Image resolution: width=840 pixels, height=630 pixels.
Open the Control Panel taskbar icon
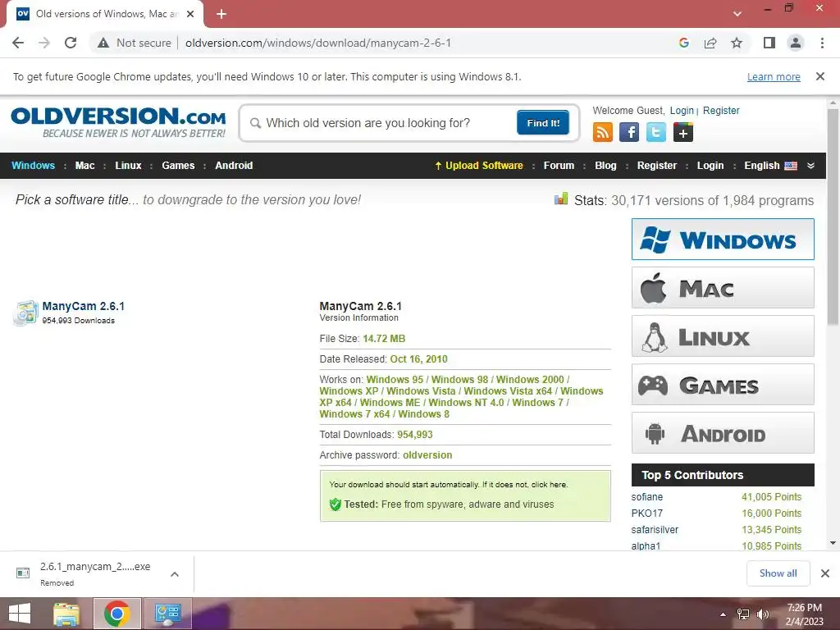[167, 614]
